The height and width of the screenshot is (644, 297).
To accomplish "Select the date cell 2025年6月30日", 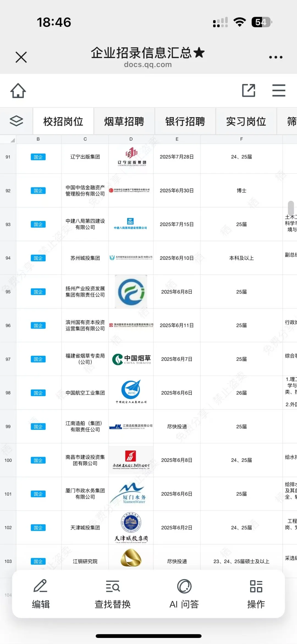I will [x=177, y=191].
